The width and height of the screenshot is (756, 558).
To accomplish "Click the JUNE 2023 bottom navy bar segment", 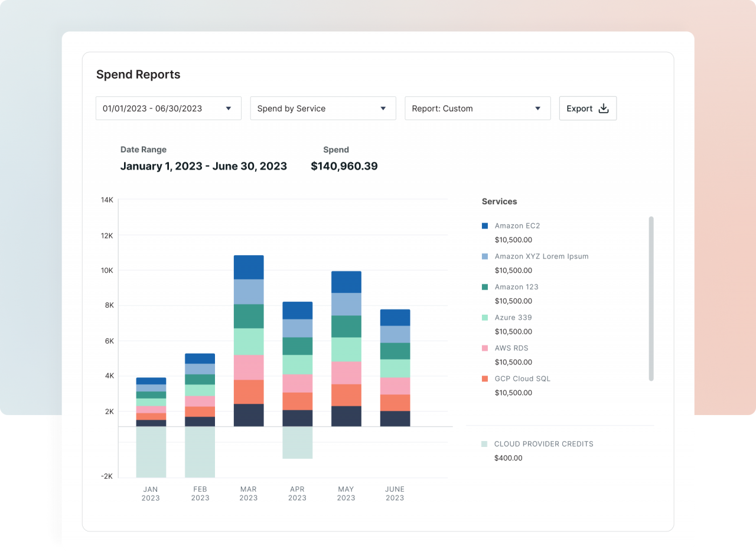I will [395, 419].
